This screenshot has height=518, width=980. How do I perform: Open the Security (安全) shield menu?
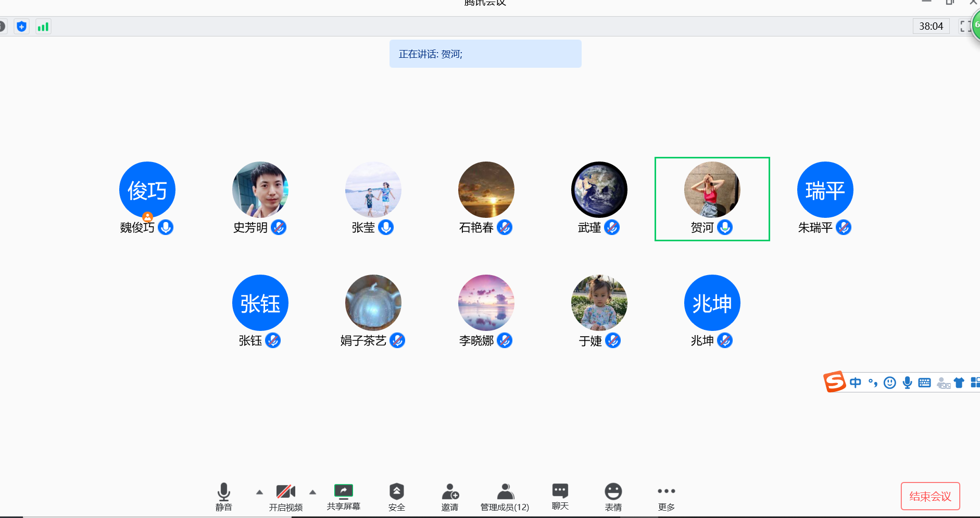point(396,491)
